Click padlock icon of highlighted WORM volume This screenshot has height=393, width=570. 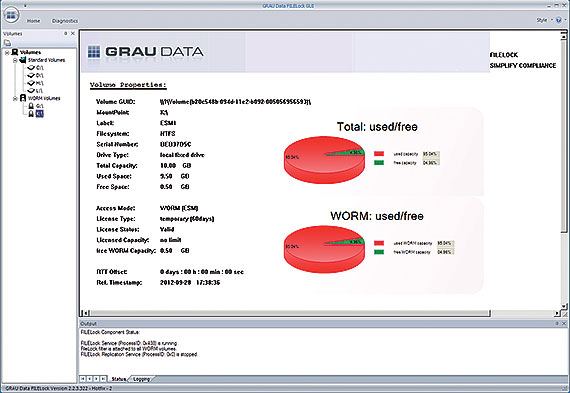point(31,114)
